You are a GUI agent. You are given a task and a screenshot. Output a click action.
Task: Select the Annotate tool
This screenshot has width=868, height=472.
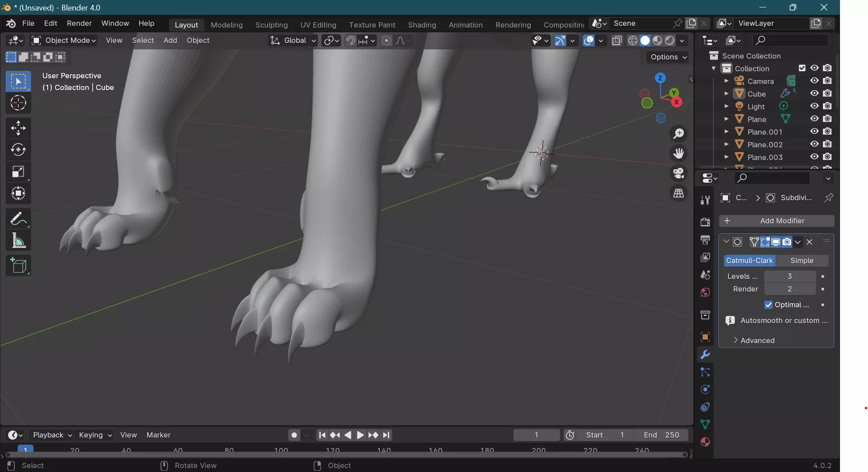(18, 219)
